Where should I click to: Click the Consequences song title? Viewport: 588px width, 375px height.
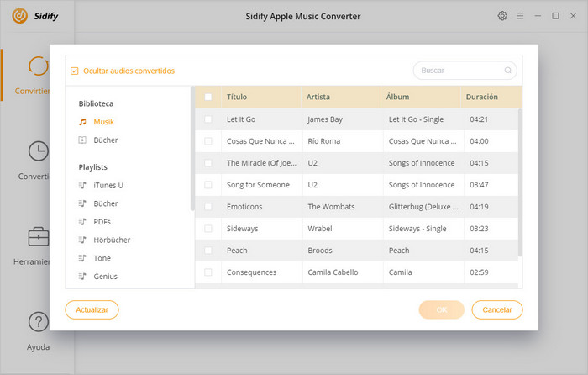[x=251, y=272]
